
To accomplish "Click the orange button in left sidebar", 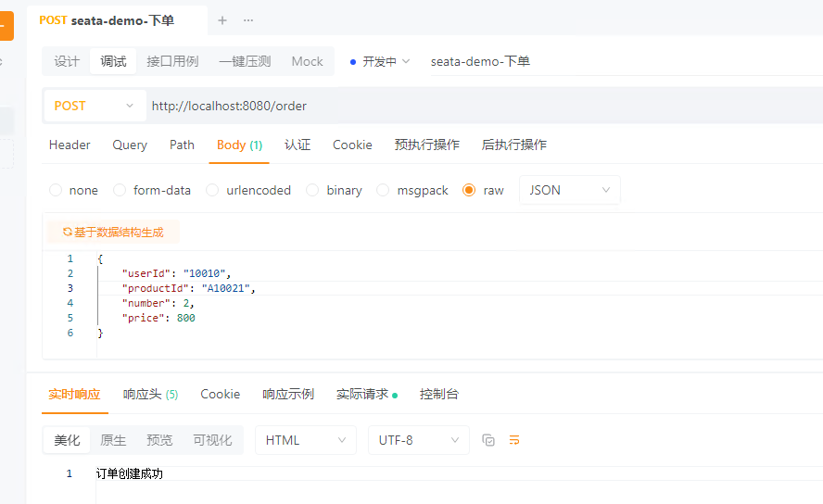I will tap(6, 25).
